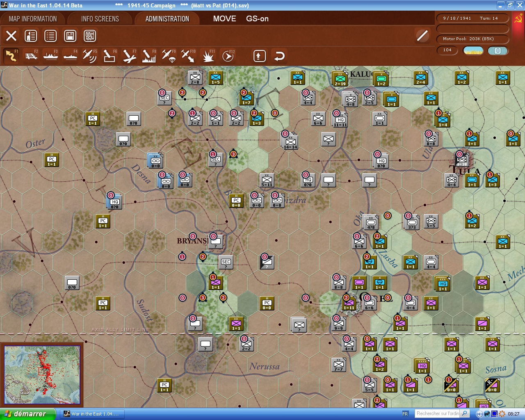Switch to the ADMINISTRATION tab
Screen dimensions: 525x420
[167, 19]
